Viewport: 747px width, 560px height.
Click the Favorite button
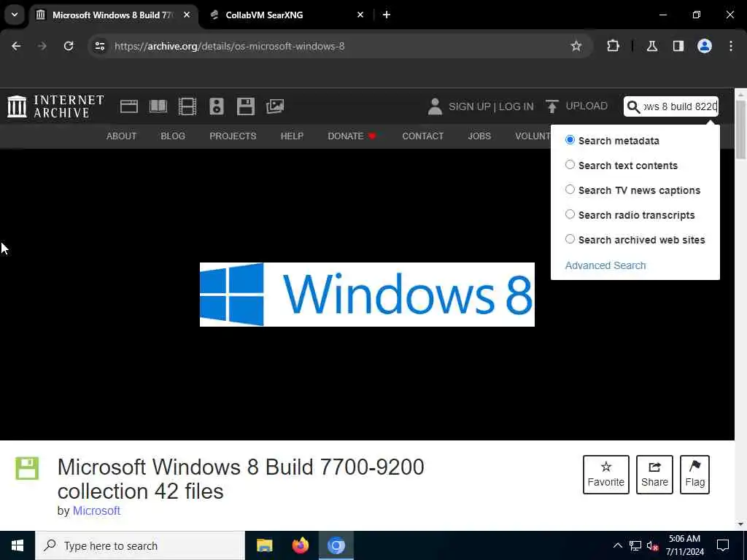pos(606,474)
